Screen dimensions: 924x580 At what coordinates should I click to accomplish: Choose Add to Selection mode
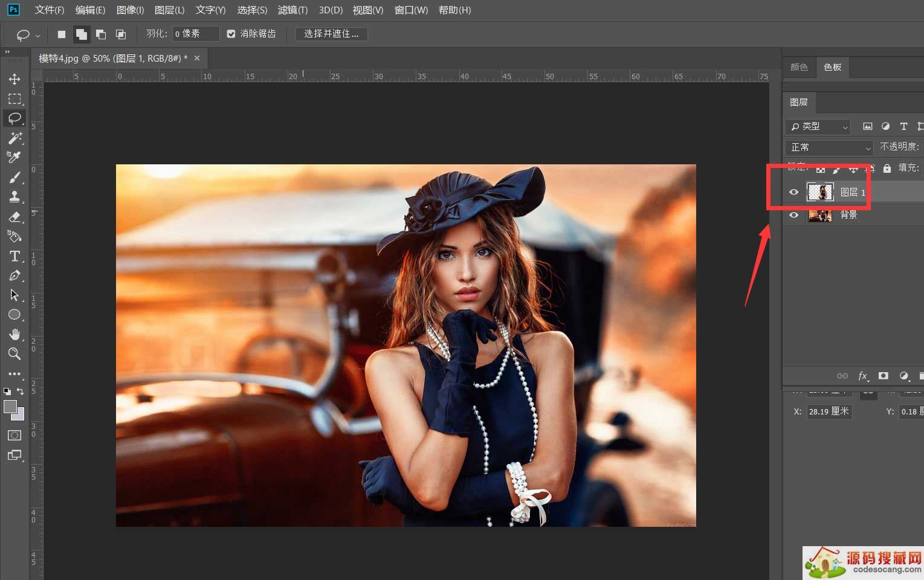click(x=81, y=34)
